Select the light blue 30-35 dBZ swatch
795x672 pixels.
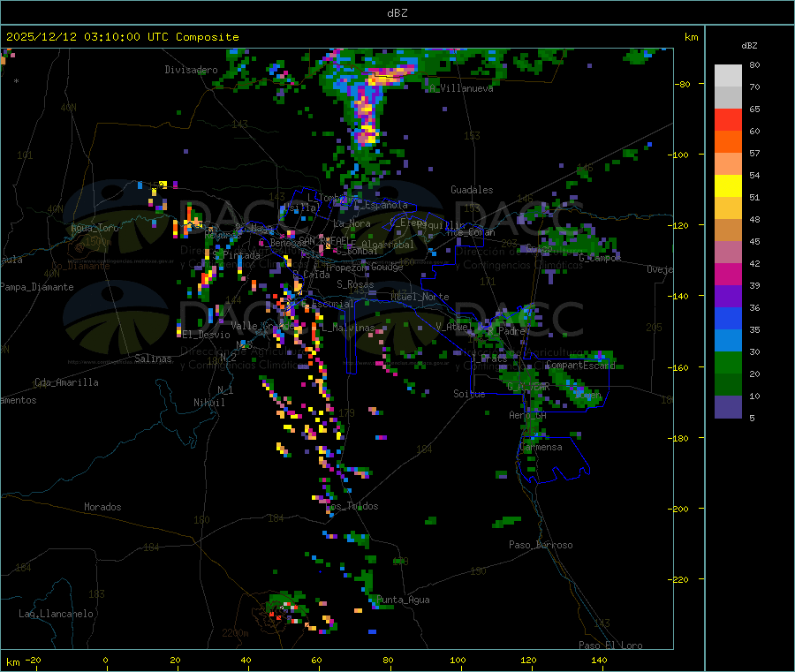(x=728, y=341)
